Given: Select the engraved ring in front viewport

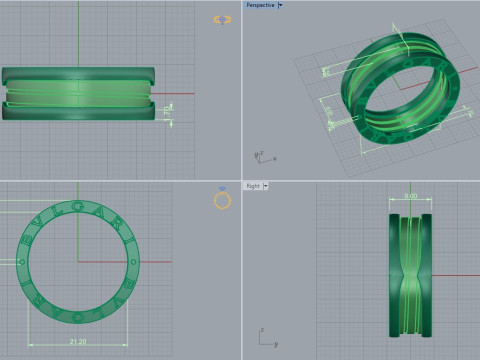Looking at the screenshot, I should click(x=78, y=262).
